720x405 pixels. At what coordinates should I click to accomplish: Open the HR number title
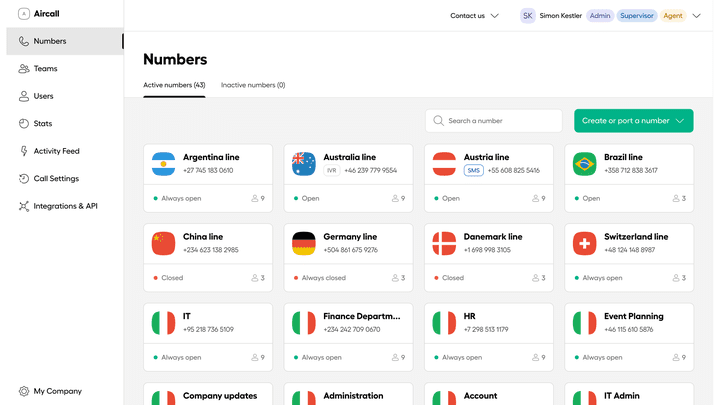pyautogui.click(x=470, y=316)
